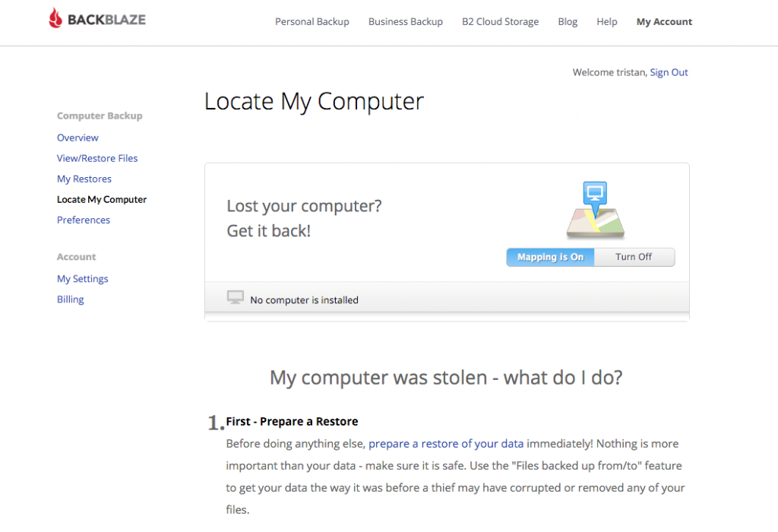This screenshot has width=778, height=532.
Task: Open the Business Backup page
Action: (x=406, y=22)
